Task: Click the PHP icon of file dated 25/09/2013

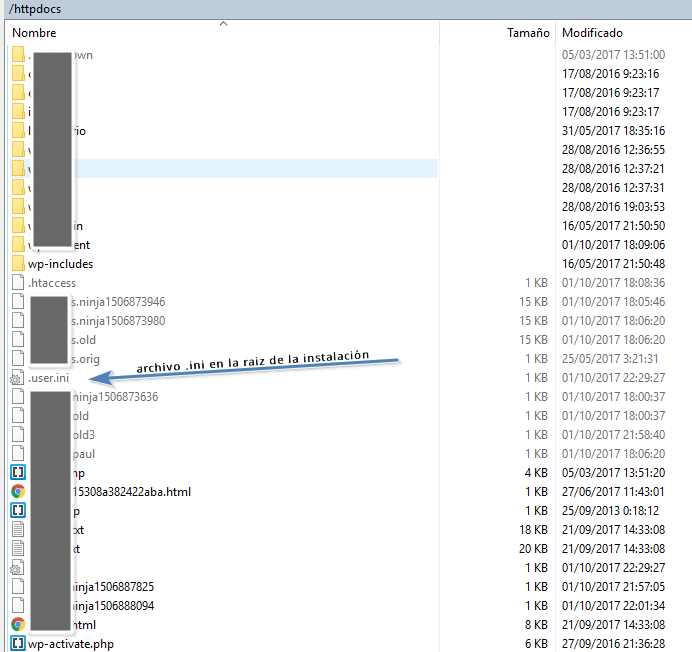Action: pos(18,510)
